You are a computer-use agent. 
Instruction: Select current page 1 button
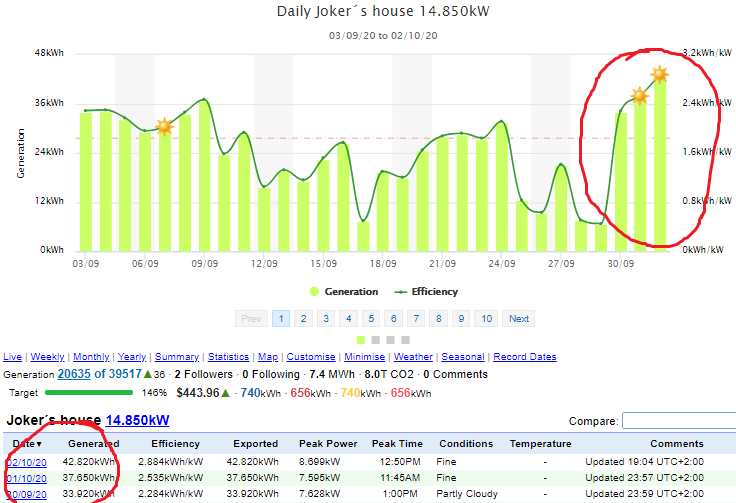pyautogui.click(x=281, y=319)
